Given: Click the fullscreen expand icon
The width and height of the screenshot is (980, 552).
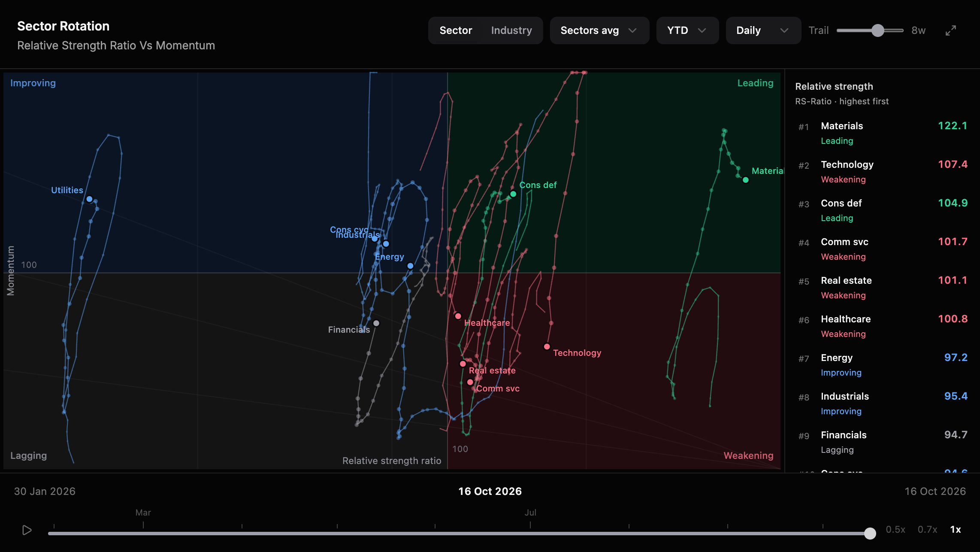Looking at the screenshot, I should click(951, 30).
